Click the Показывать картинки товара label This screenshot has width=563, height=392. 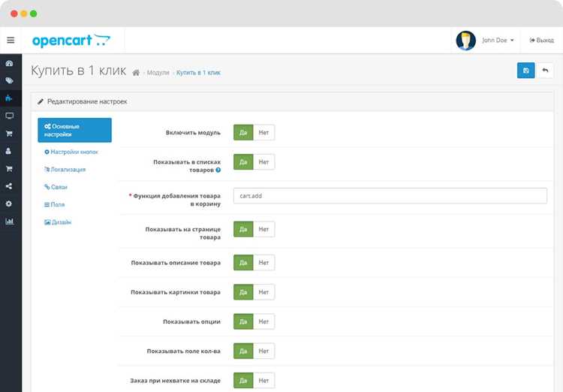(176, 292)
